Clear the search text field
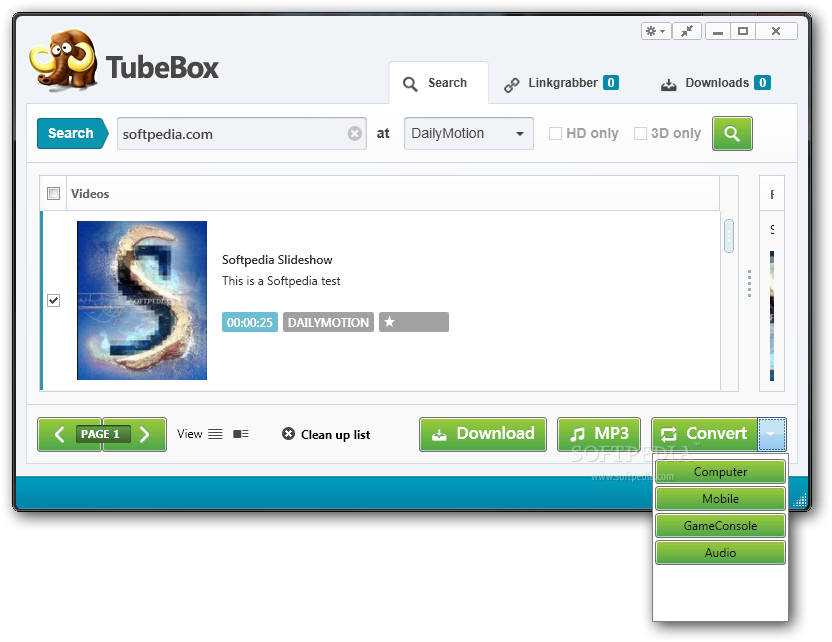The height and width of the screenshot is (642, 832). pyautogui.click(x=354, y=134)
